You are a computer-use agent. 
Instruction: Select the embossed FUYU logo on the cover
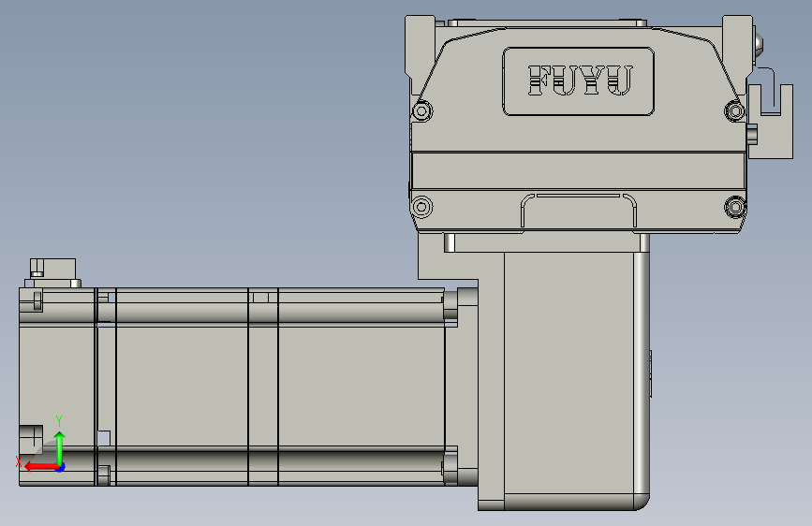click(580, 80)
